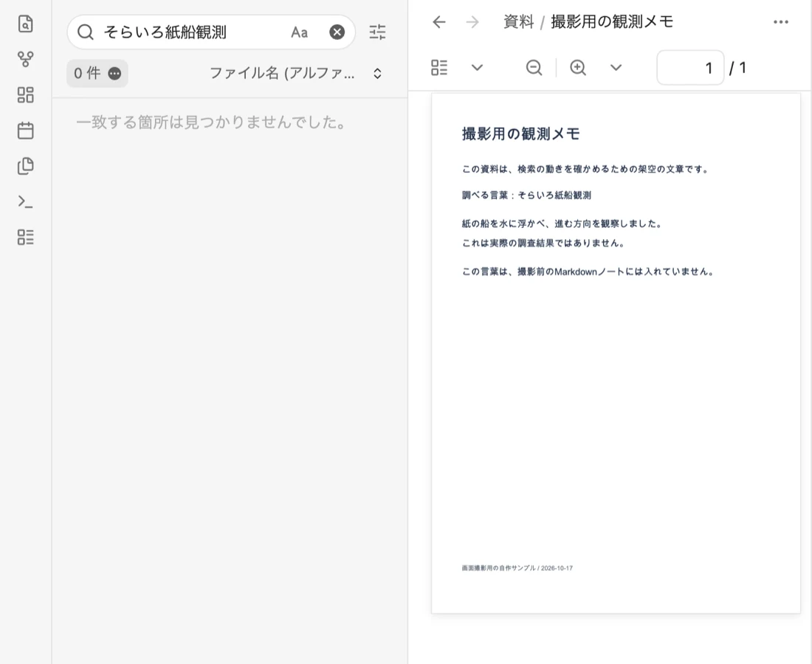Click the 撮影用の観測メモ title in breadcrumb
Image resolution: width=812 pixels, height=664 pixels.
click(x=612, y=21)
